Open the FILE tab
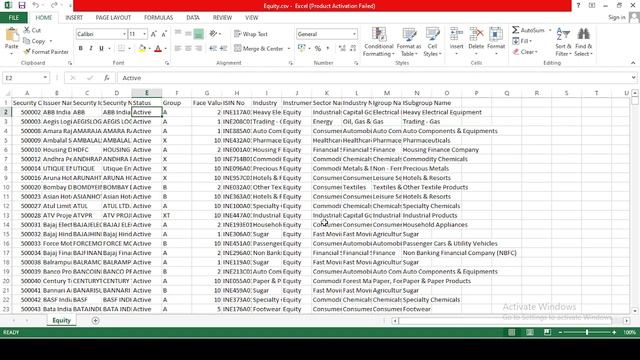This screenshot has width=640, height=360. (13, 18)
